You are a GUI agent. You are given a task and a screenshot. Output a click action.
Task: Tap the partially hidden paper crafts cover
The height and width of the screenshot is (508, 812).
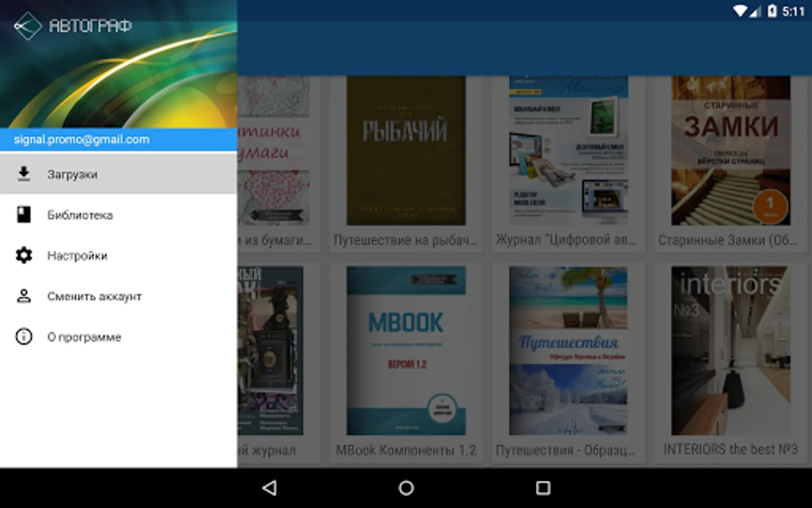click(273, 151)
